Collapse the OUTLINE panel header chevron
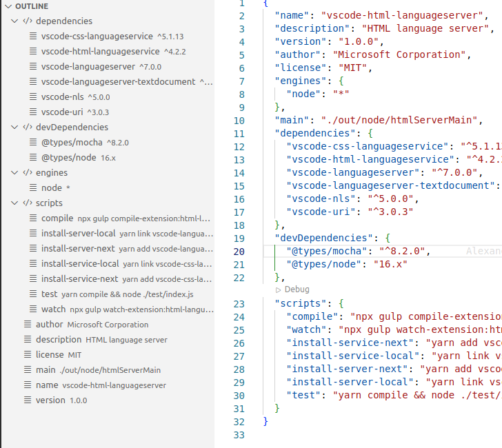This screenshot has height=448, width=502. click(9, 6)
